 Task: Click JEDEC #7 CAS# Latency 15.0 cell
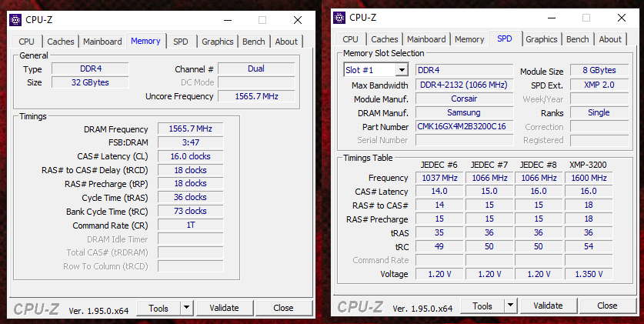pyautogui.click(x=489, y=192)
